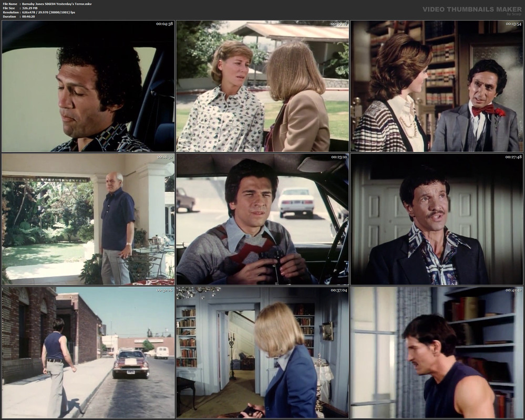The image size is (525, 420).
Task: Click the 00:37:04 timestamp
Action: [x=339, y=290]
